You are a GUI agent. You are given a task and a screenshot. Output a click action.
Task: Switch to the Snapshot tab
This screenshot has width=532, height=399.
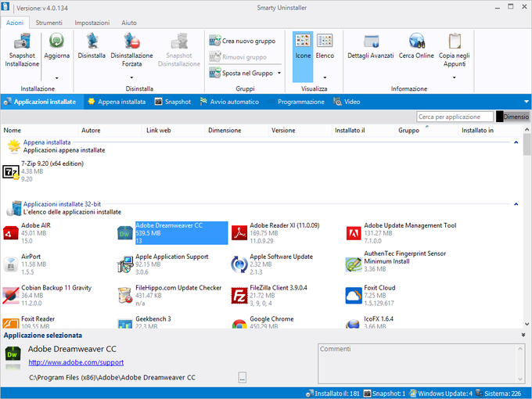(173, 102)
